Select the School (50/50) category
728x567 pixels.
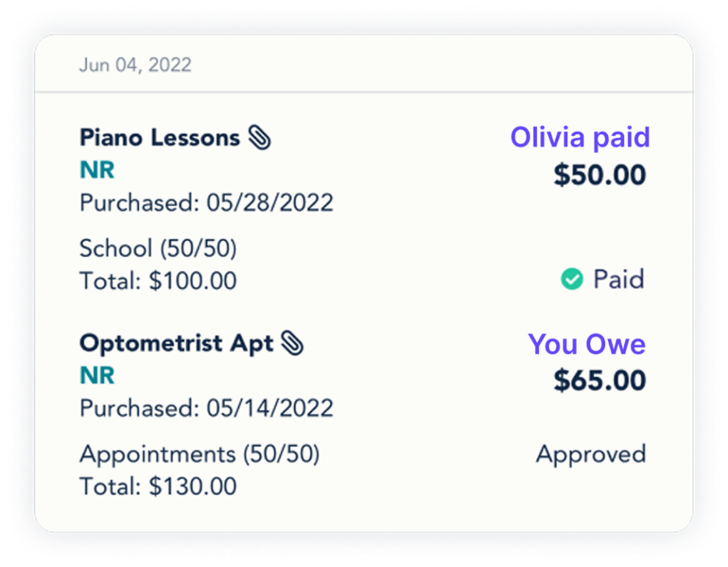click(158, 249)
